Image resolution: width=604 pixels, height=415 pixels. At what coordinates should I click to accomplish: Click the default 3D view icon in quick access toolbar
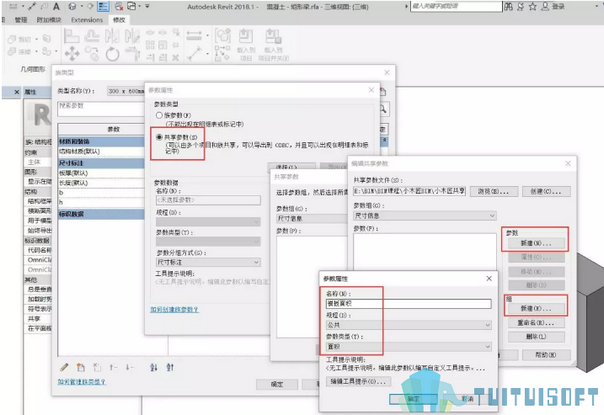coord(72,7)
